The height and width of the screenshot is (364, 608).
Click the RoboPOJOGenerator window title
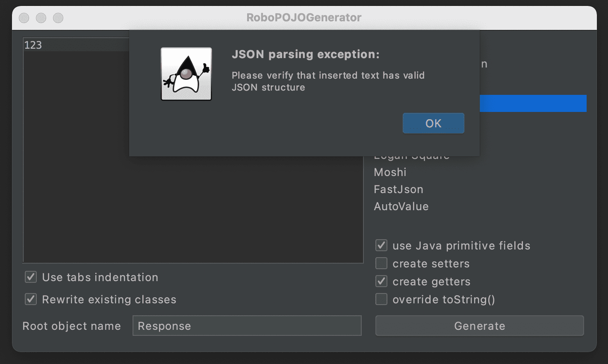point(304,18)
